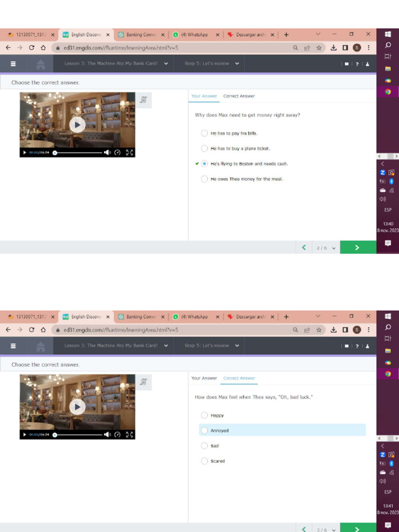Click the green next arrow beside 3/6
This screenshot has height=532, width=399.
(x=357, y=529)
